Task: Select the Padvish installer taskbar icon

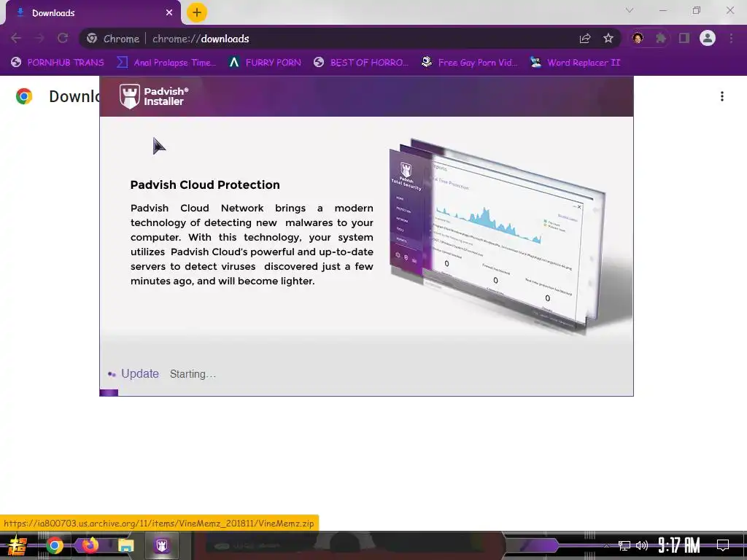Action: 162,545
